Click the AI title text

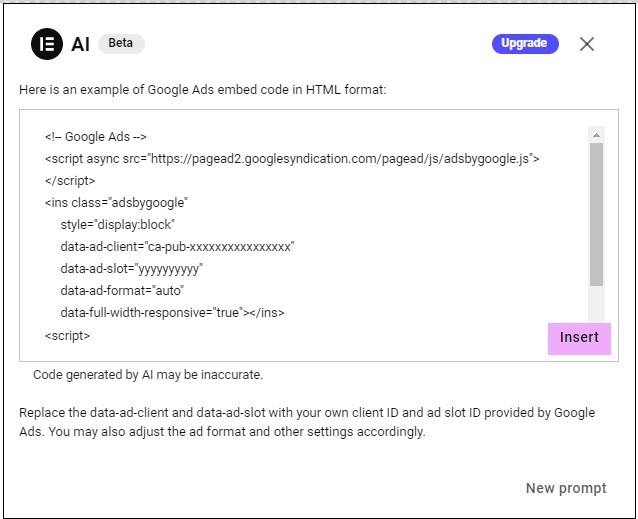tap(80, 44)
